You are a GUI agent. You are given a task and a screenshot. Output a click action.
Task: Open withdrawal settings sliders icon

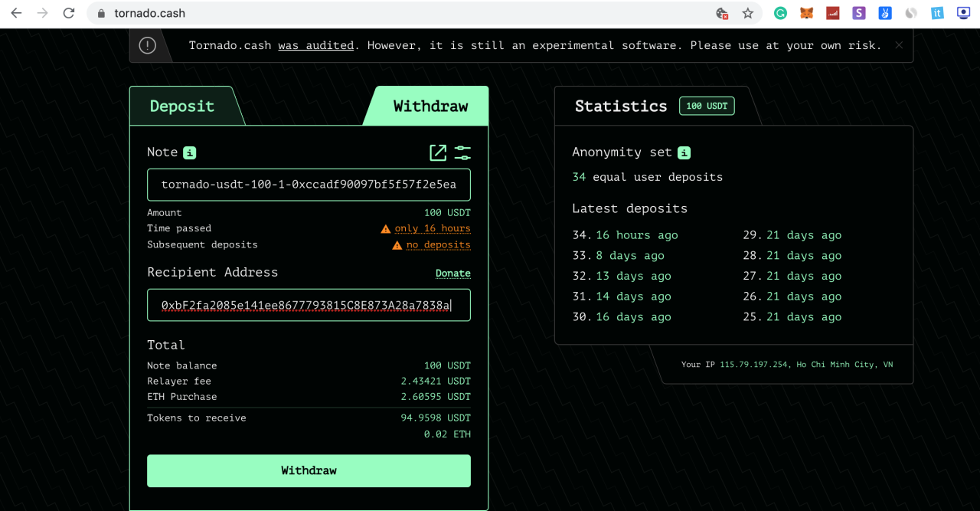(x=462, y=152)
